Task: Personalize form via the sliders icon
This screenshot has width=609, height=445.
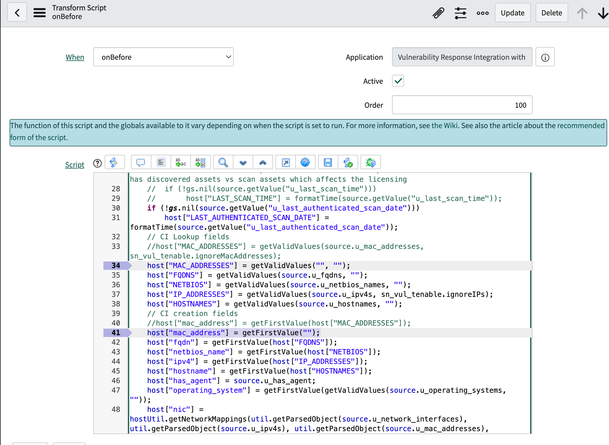Action: [460, 13]
